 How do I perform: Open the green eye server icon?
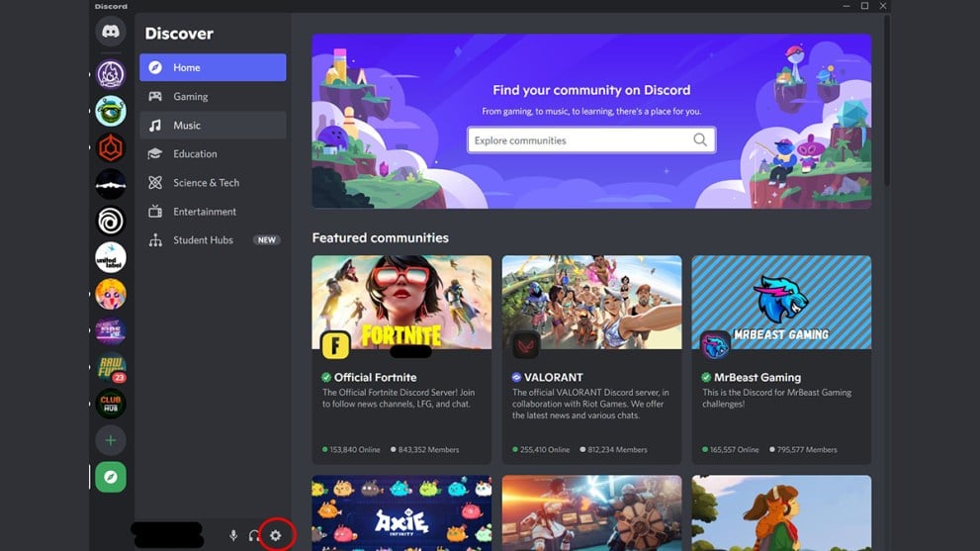[111, 112]
